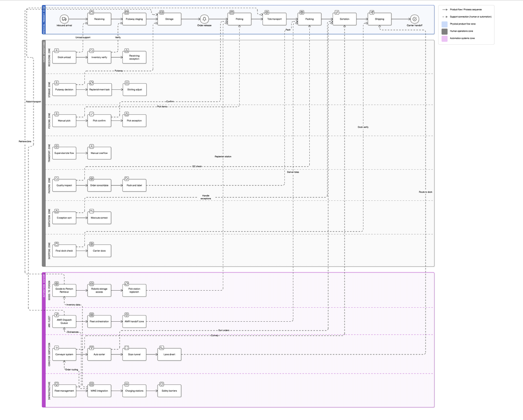The image size is (523, 420).
Task: Open the Pack and label node
Action: pyautogui.click(x=134, y=185)
